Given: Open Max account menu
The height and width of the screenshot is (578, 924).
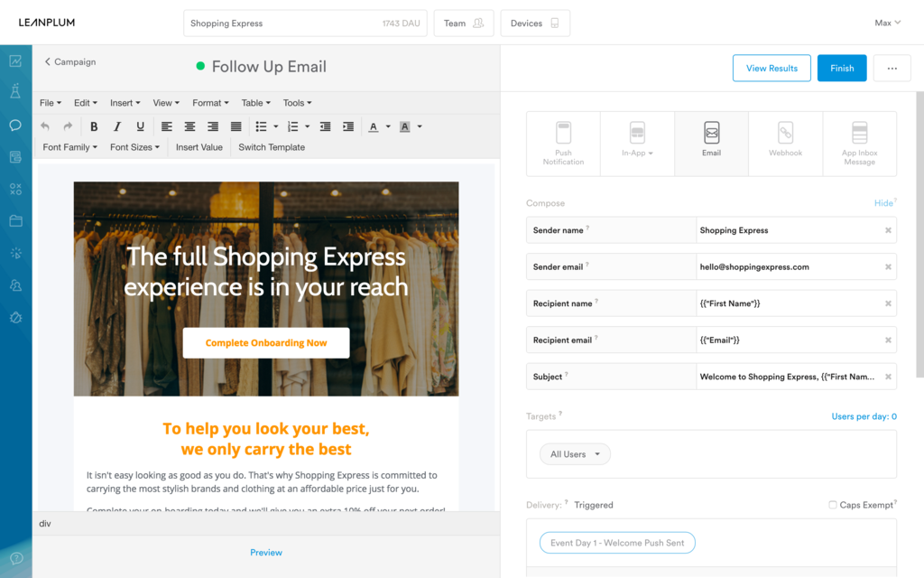Looking at the screenshot, I should coord(888,23).
